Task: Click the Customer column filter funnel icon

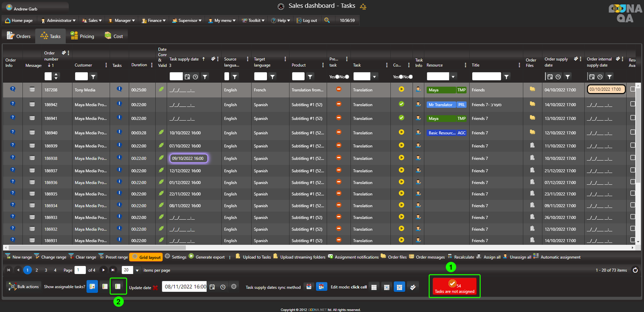Action: (93, 77)
